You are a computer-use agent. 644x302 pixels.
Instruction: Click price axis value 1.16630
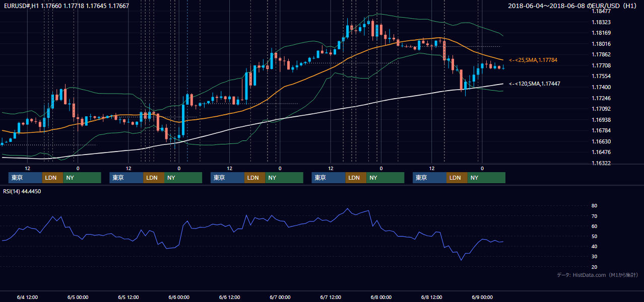tap(601, 141)
